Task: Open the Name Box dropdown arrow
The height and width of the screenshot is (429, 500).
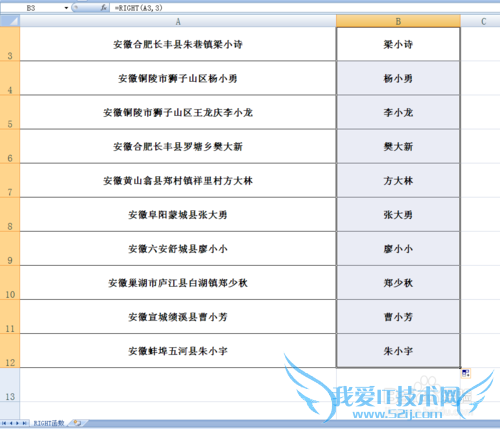Action: [66, 8]
